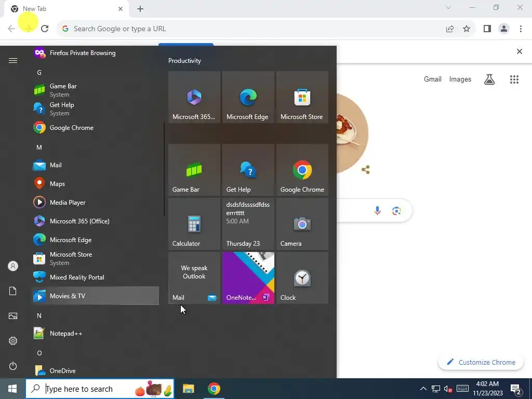Launch the Google Chrome tile
Image resolution: width=532 pixels, height=399 pixels.
(x=302, y=170)
